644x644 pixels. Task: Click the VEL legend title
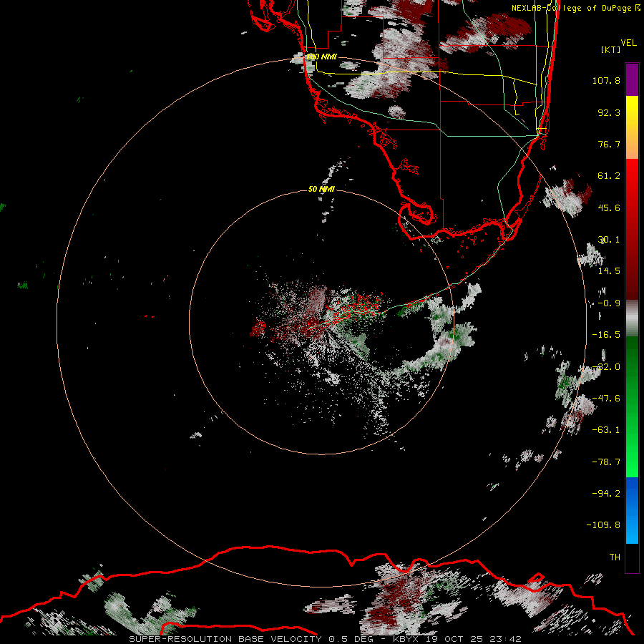point(628,43)
